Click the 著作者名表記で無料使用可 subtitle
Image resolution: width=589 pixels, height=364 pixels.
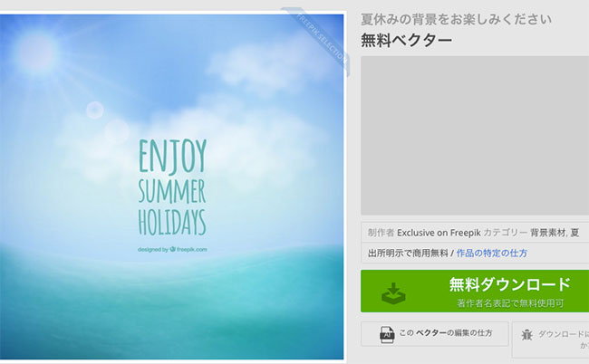click(510, 303)
